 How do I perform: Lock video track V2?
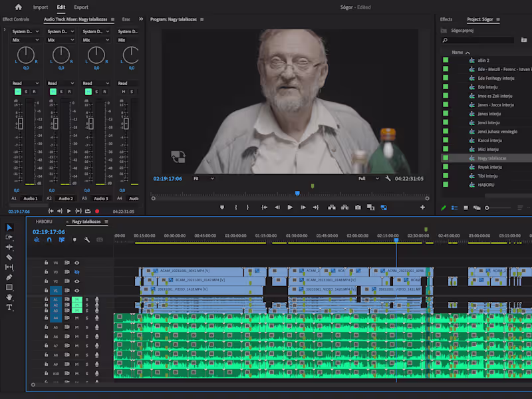45,281
